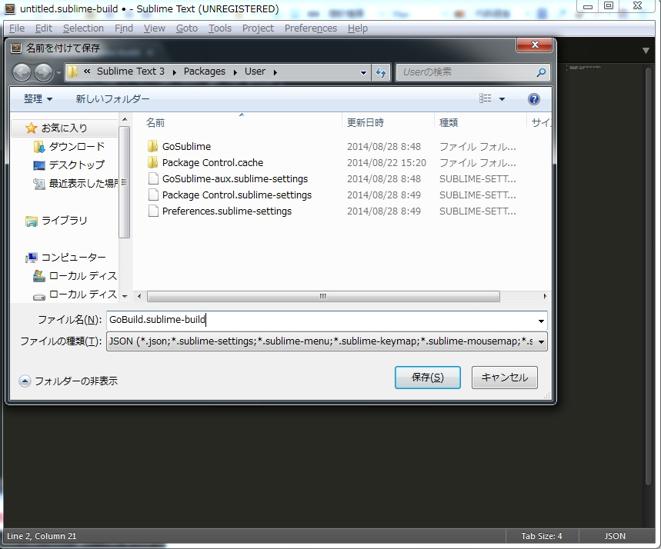Viewport: 661px width, 549px height.
Task: Click 新しいフォルダー new folder button
Action: 113,99
